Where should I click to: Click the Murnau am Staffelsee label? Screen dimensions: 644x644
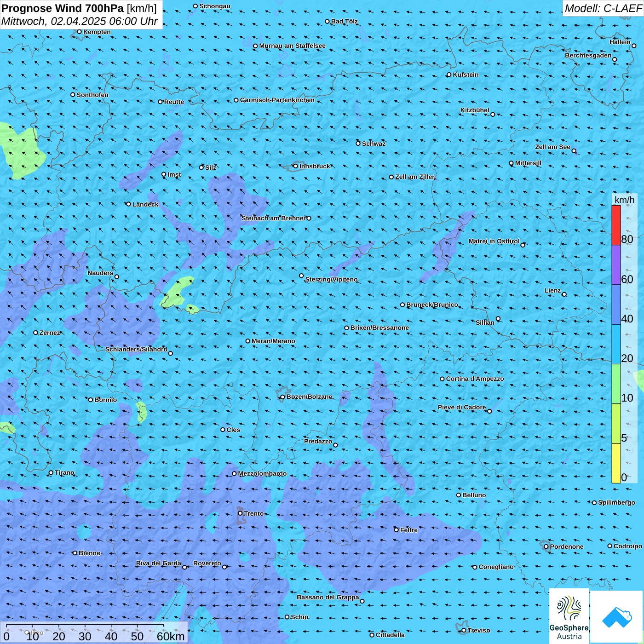coord(292,46)
